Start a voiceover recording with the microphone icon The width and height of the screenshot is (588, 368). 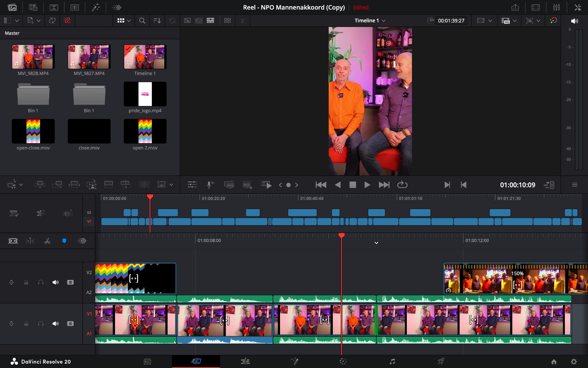(210, 184)
